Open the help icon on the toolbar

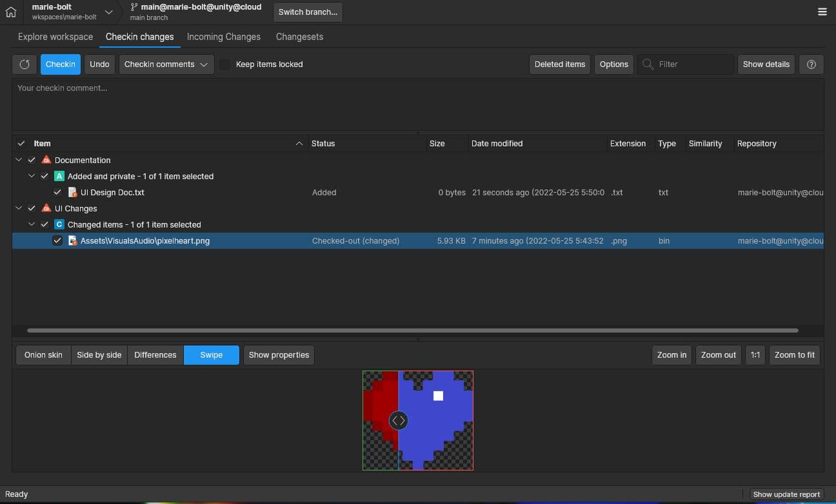coord(811,64)
